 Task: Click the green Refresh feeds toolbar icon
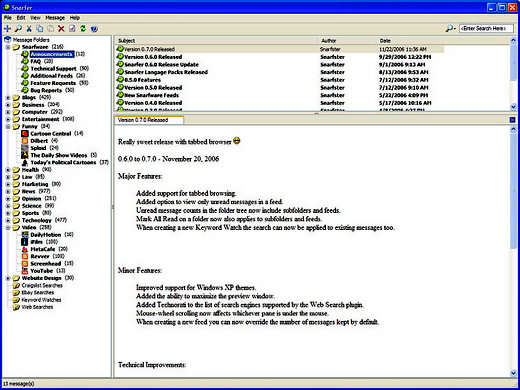[83, 29]
